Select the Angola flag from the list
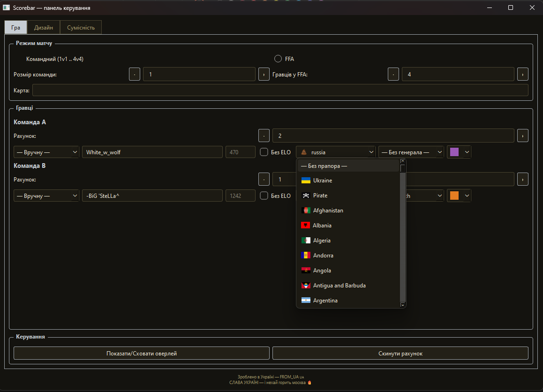The width and height of the screenshot is (543, 392). [x=348, y=271]
